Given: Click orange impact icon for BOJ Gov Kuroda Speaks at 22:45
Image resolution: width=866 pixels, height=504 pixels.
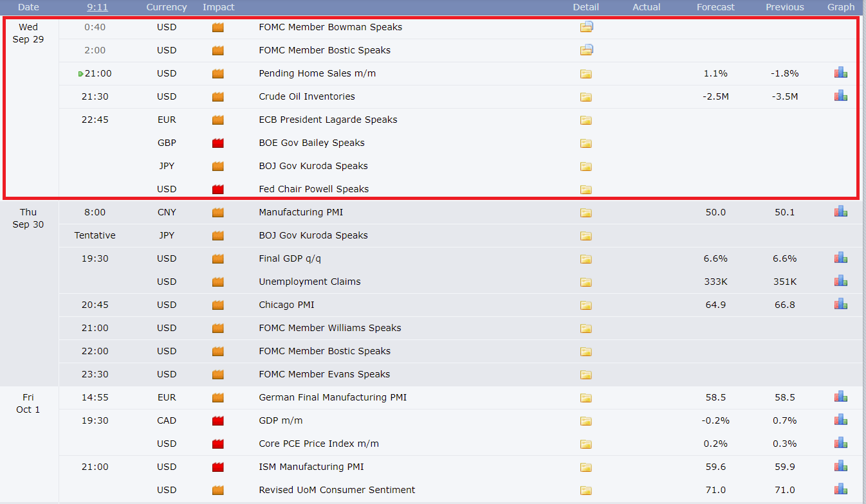Looking at the screenshot, I should pos(218,166).
